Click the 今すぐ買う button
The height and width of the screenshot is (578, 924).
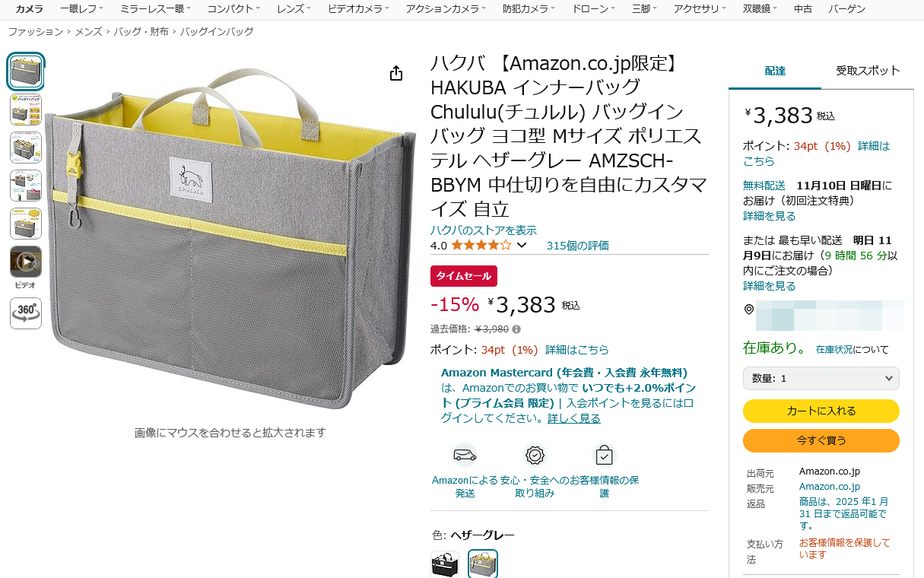click(821, 440)
